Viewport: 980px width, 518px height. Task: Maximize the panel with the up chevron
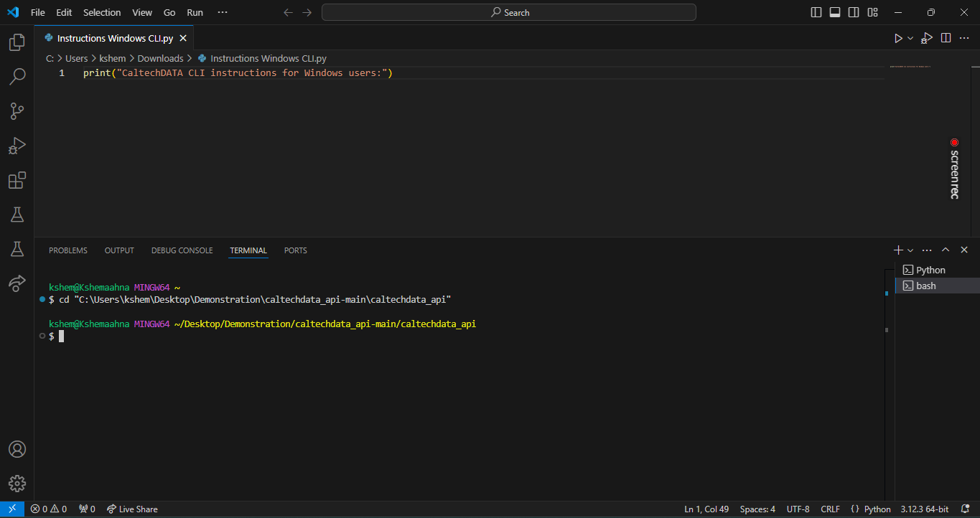pos(946,250)
